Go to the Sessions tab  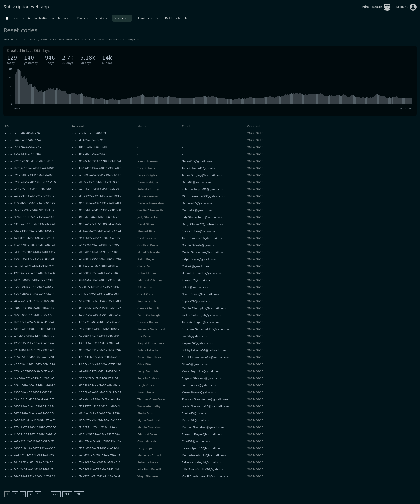[x=100, y=18]
